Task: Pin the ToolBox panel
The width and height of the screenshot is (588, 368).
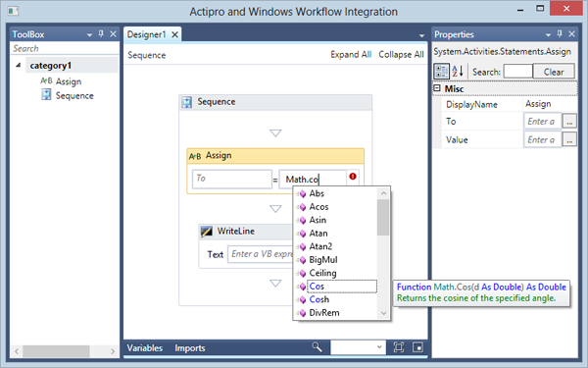Action: 101,33
